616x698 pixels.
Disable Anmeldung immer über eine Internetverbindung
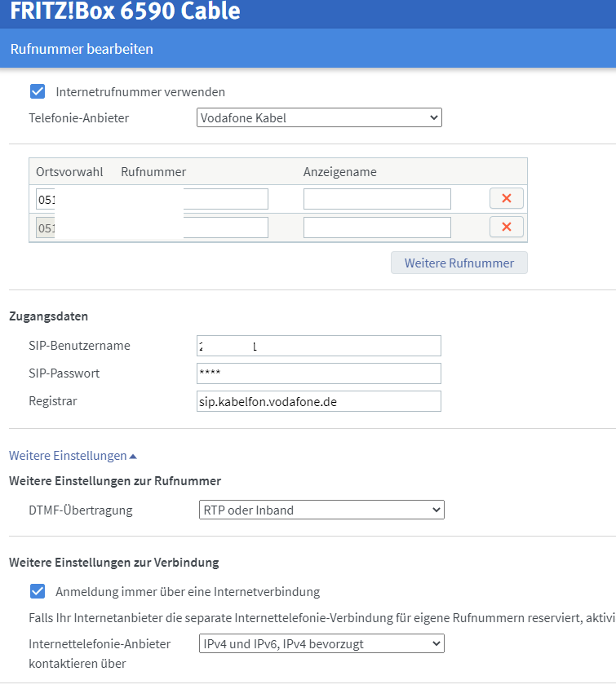(x=38, y=592)
